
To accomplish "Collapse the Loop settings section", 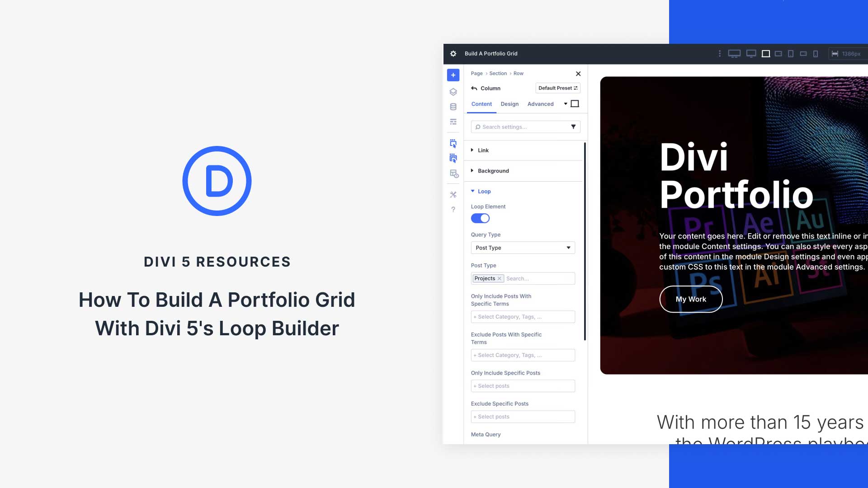I will (484, 191).
